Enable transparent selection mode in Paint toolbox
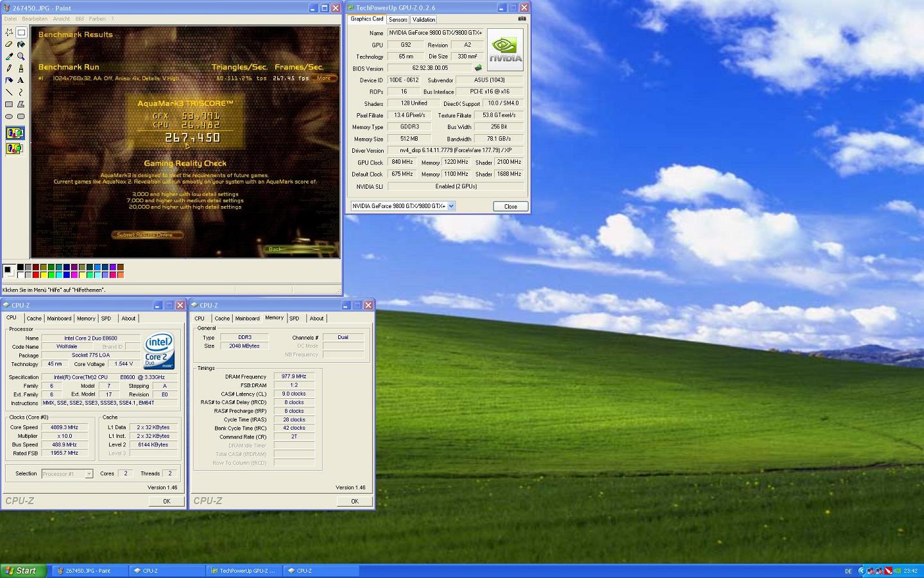 click(15, 148)
